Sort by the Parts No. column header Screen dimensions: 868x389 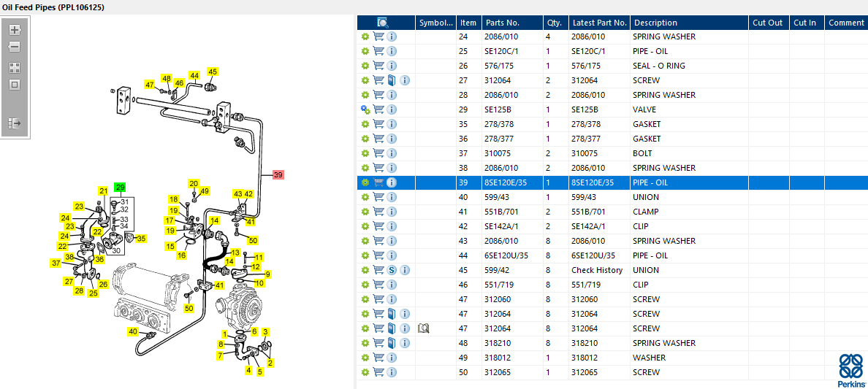pyautogui.click(x=513, y=23)
